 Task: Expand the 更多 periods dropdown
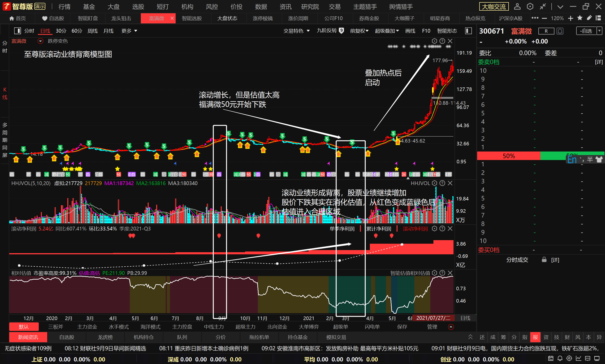[x=129, y=31]
